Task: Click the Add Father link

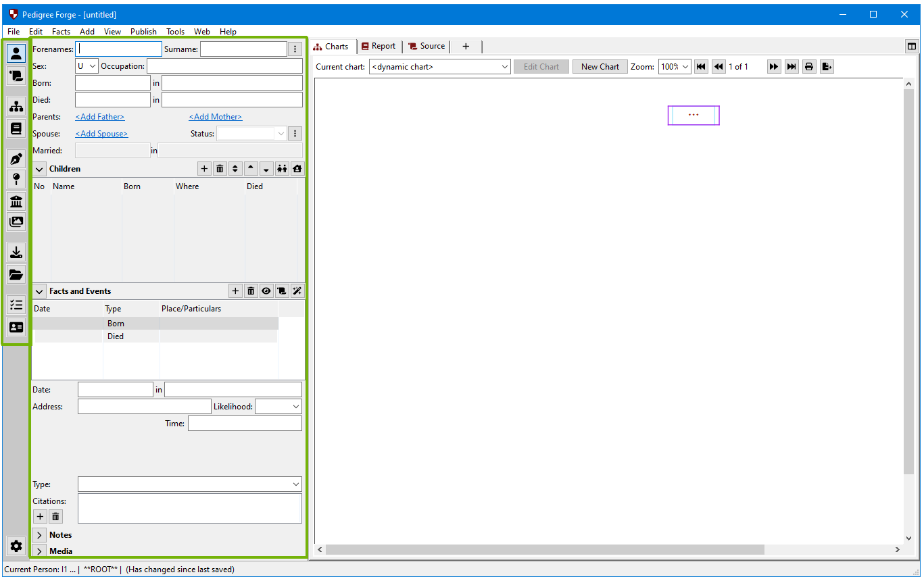Action: [x=100, y=117]
